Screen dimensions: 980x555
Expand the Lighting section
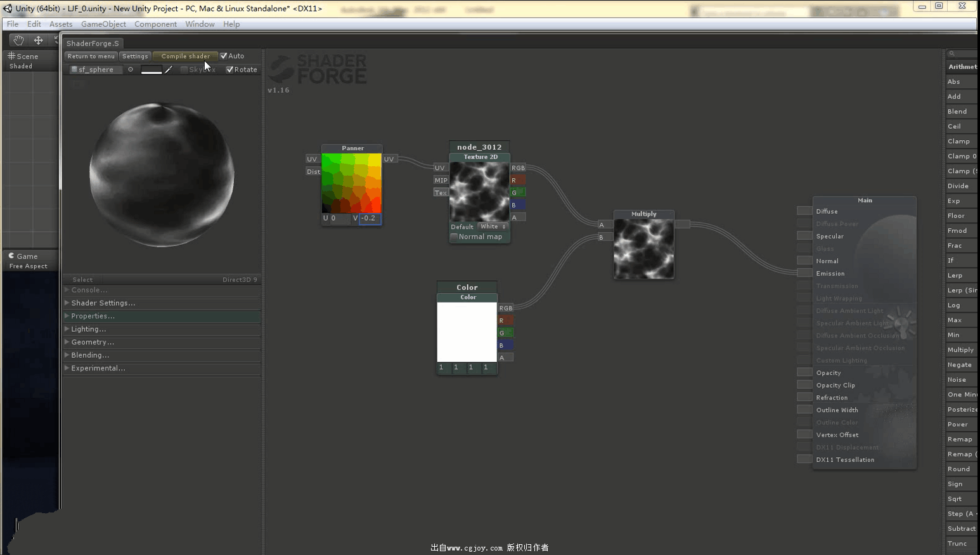(162, 329)
